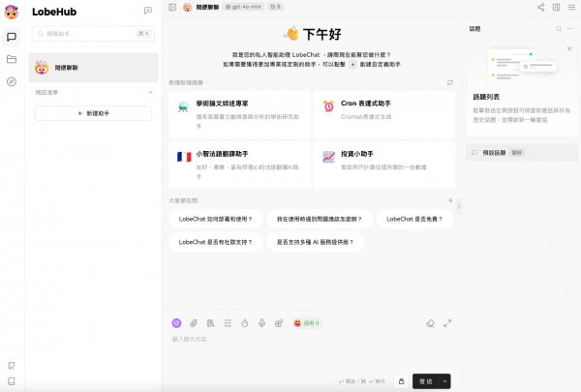The width and height of the screenshot is (581, 392).
Task: Ask '是否支持多種 AI 服務提供商？' suggestion
Action: pyautogui.click(x=316, y=242)
